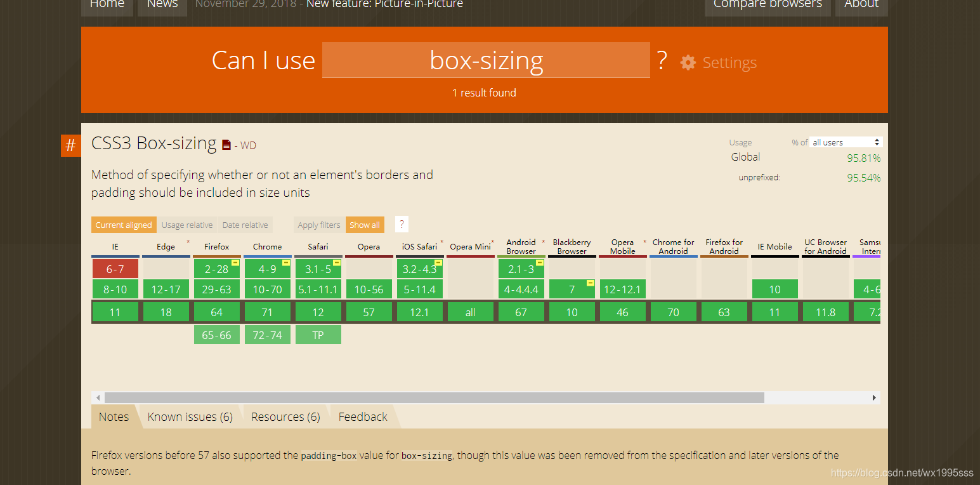Click the iOS Safari 5-11.4 cell
The image size is (980, 485).
[420, 289]
